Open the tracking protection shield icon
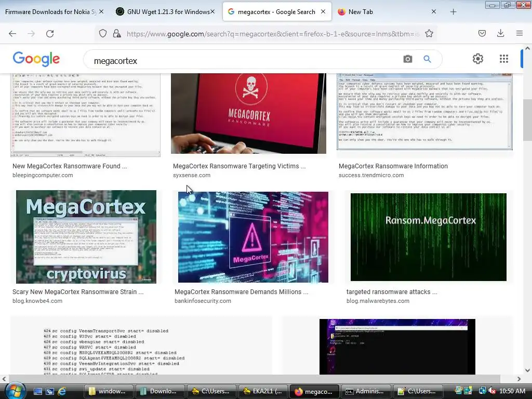This screenshot has width=532, height=399. tap(103, 33)
